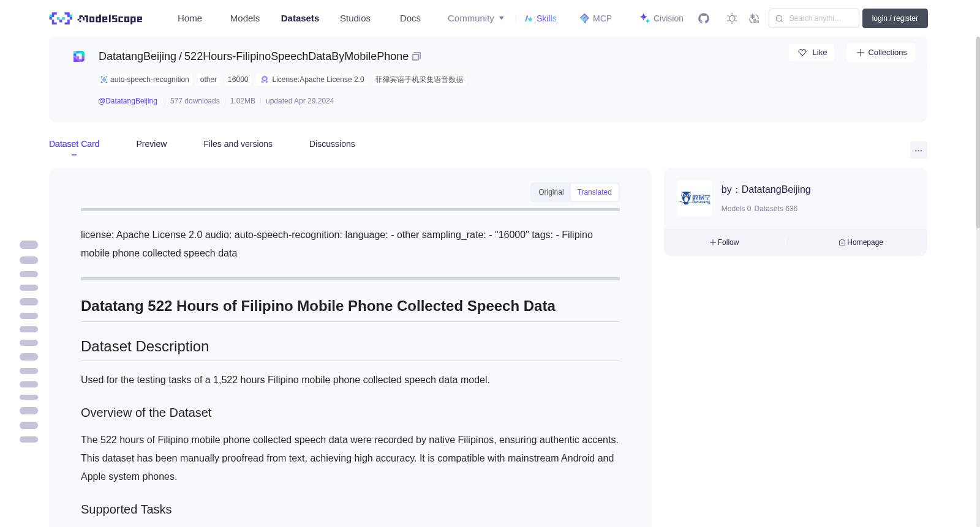Click the 'Datasets 636' count
The height and width of the screenshot is (527, 980).
tap(776, 209)
